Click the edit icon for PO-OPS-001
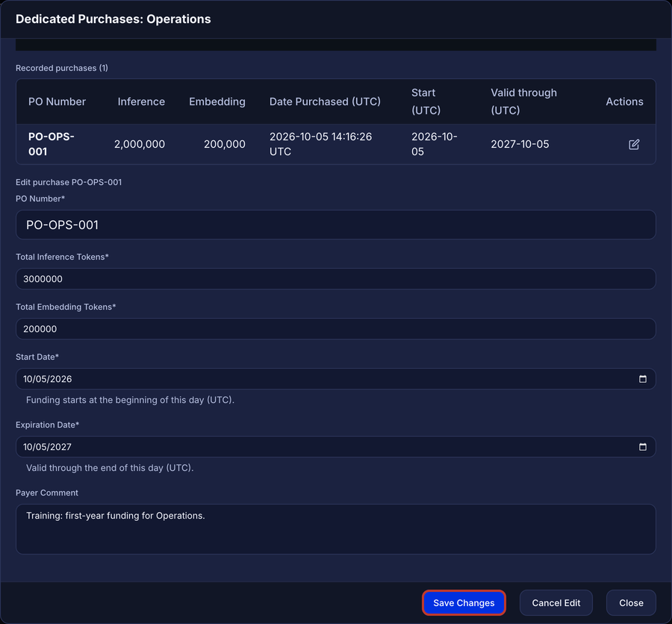The height and width of the screenshot is (624, 672). pos(634,144)
